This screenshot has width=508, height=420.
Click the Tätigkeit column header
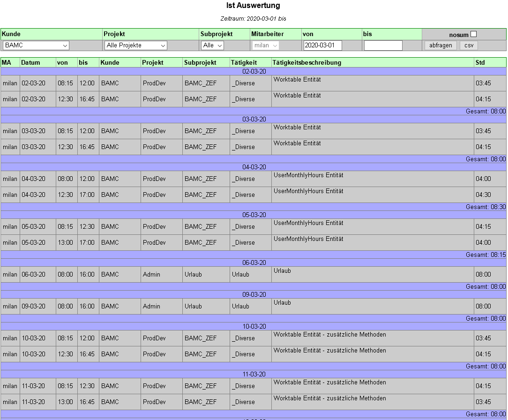pos(244,62)
